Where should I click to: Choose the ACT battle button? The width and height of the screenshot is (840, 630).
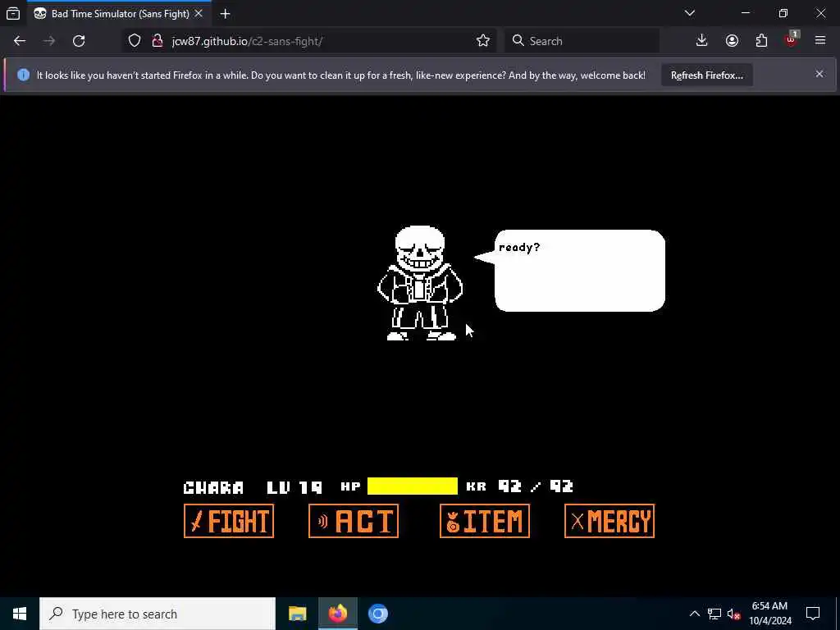tap(354, 521)
